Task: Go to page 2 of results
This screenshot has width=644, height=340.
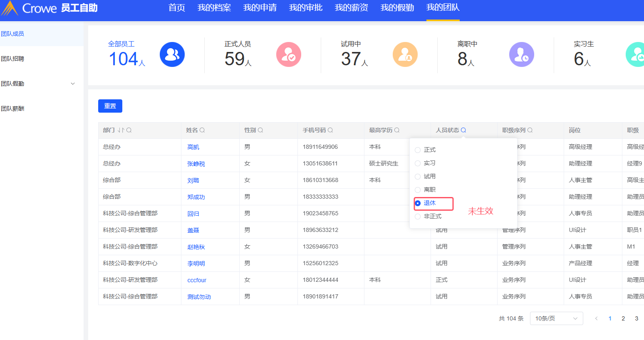Action: tap(623, 318)
